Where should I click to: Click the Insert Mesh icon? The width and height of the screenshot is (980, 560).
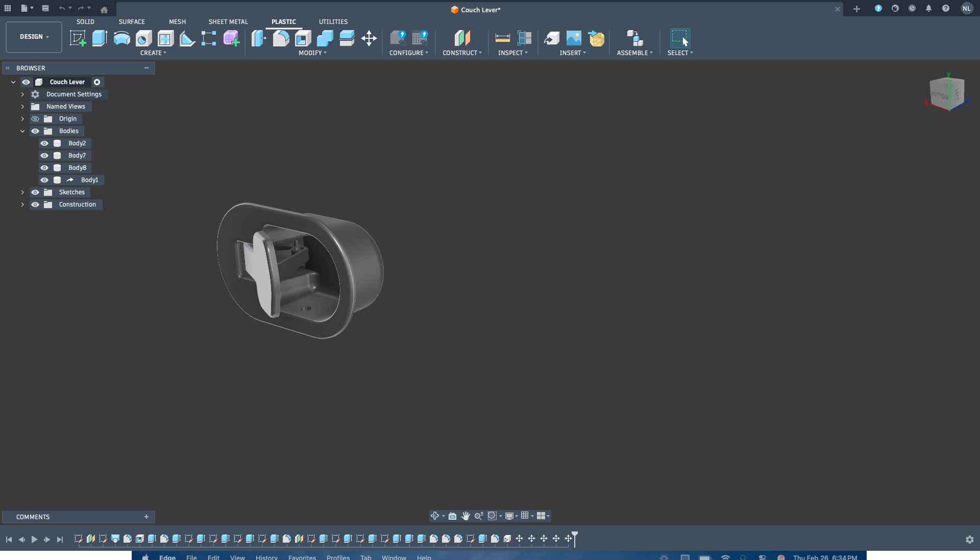[x=596, y=38]
